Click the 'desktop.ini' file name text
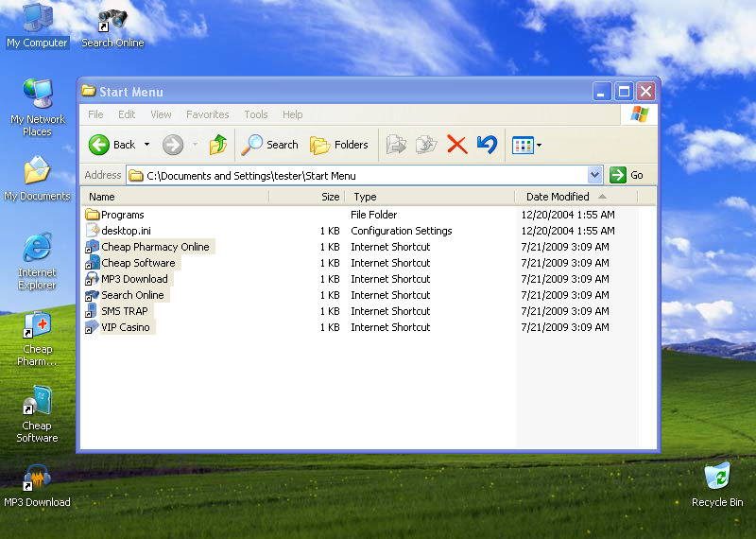The image size is (756, 539). [x=126, y=231]
